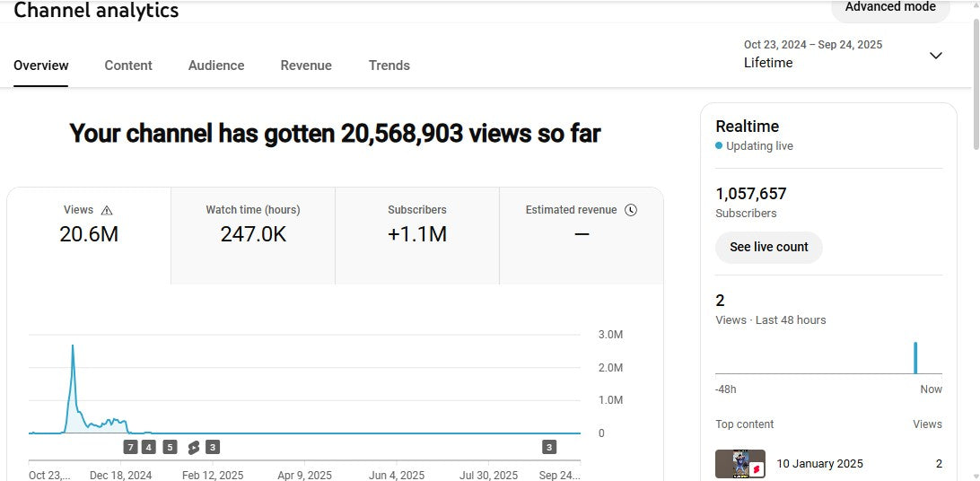Expand the date range dropdown arrow

coord(935,56)
